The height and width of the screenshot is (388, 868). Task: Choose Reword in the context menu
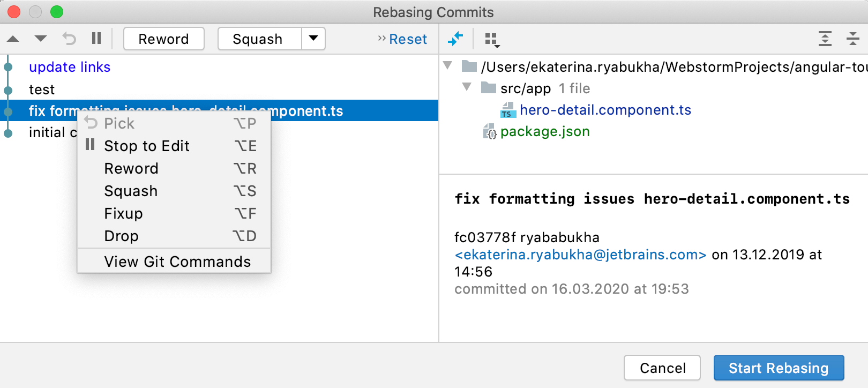click(174, 168)
